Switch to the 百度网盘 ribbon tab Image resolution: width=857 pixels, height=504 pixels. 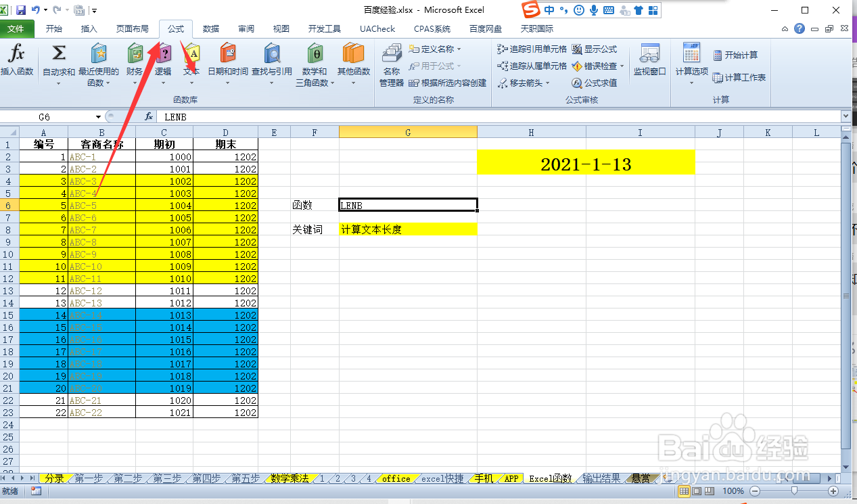pyautogui.click(x=486, y=29)
